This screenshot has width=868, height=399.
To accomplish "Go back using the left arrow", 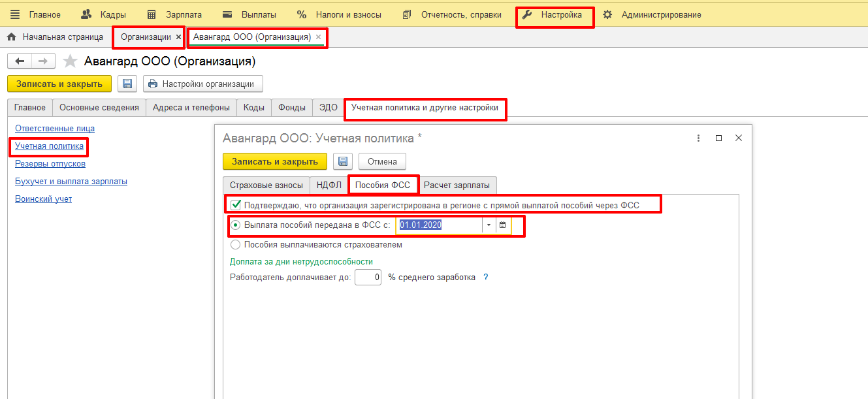I will tap(20, 61).
